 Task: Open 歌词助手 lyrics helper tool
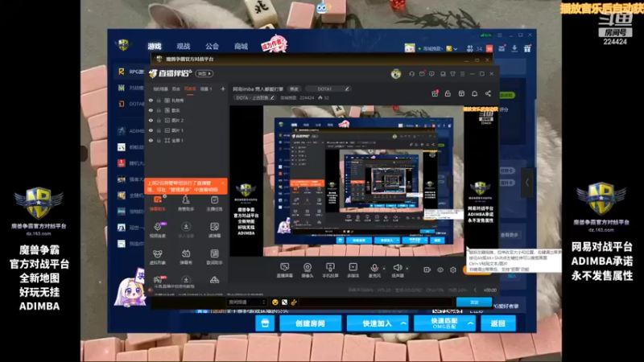(x=214, y=257)
